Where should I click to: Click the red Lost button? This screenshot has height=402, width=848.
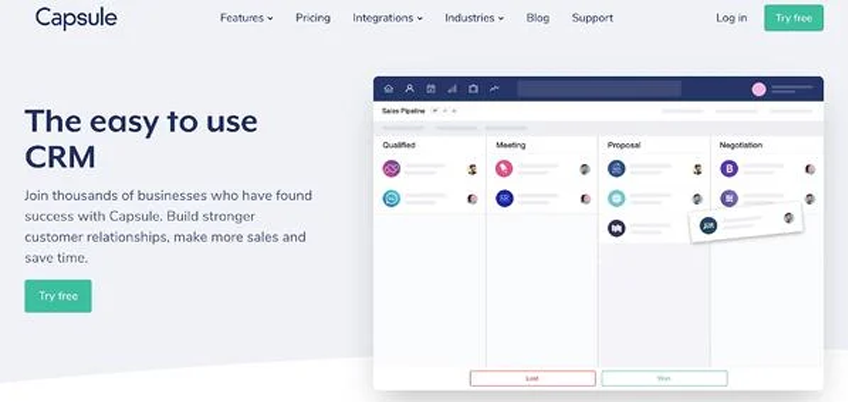click(x=533, y=378)
